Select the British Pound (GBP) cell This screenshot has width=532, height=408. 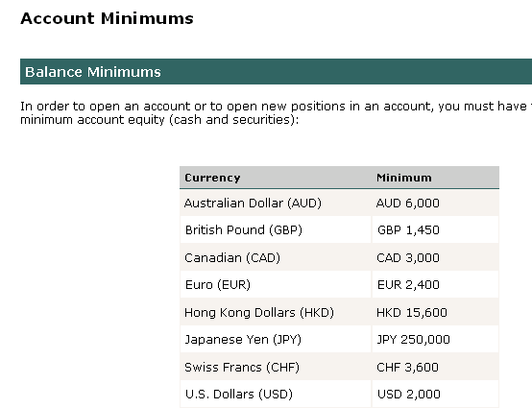[276, 230]
